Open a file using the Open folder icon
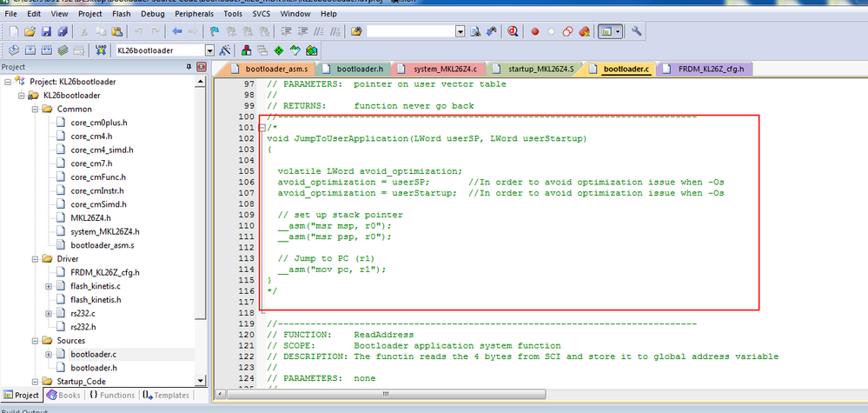Screen dimensions: 868x413 point(30,31)
